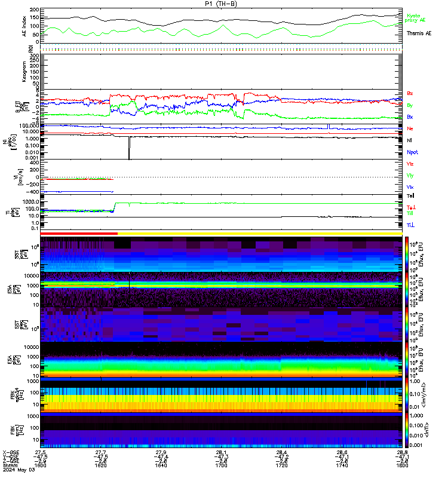Image resolution: width=448 pixels, height=478 pixels.
Task: Click the "28.6" X-GSE position value
Action: pyautogui.click(x=342, y=453)
